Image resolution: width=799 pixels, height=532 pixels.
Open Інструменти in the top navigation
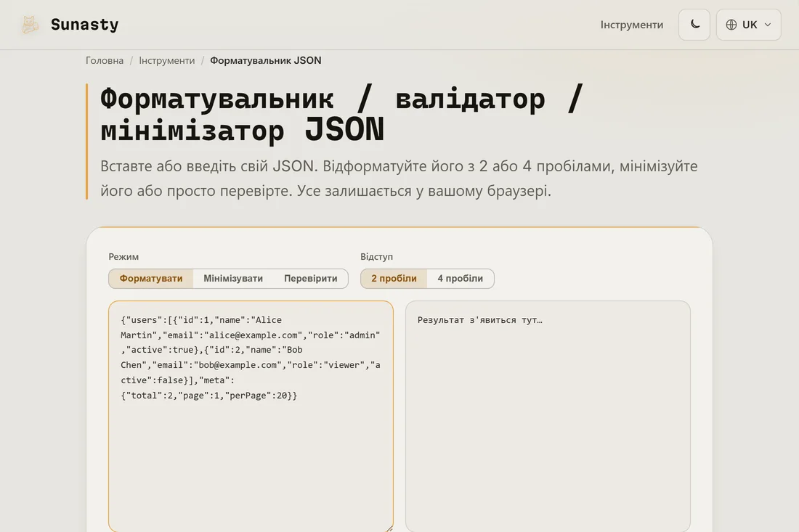pyautogui.click(x=631, y=25)
